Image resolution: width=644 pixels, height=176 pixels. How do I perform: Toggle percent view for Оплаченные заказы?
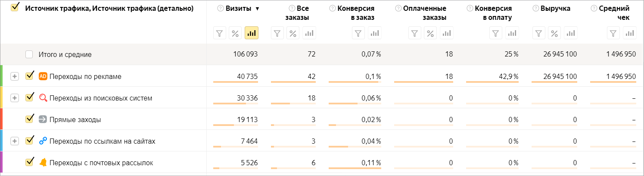[431, 33]
